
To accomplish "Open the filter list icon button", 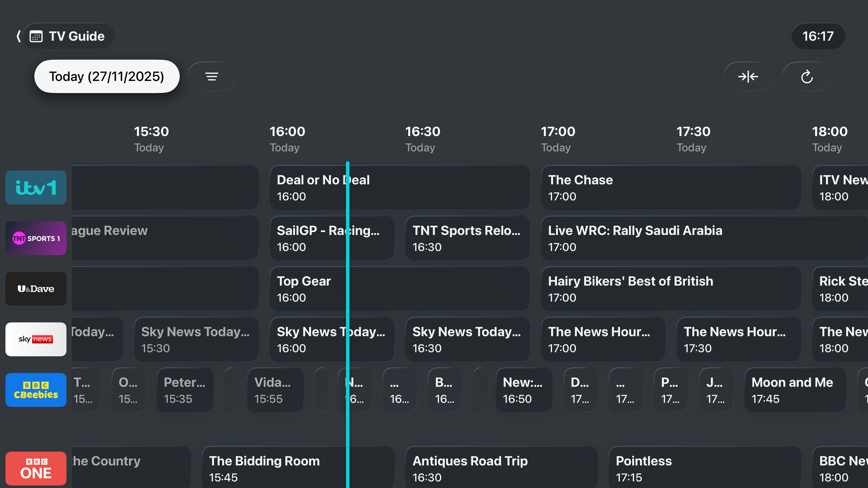I will (x=212, y=76).
